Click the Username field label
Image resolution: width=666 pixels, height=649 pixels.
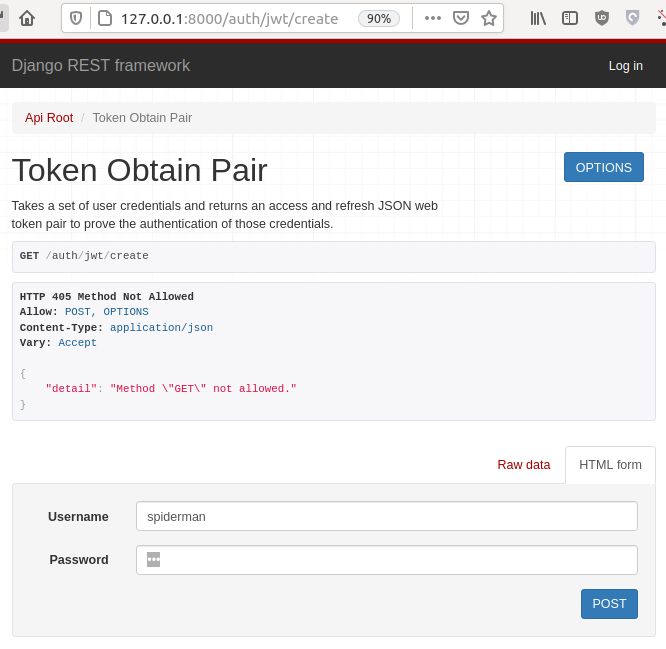[x=78, y=516]
